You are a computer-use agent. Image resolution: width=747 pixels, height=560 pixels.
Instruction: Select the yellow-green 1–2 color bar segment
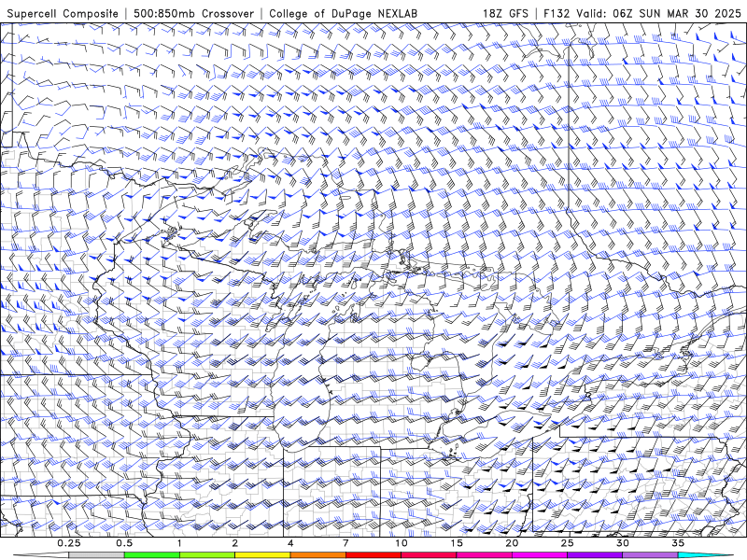tap(207, 555)
